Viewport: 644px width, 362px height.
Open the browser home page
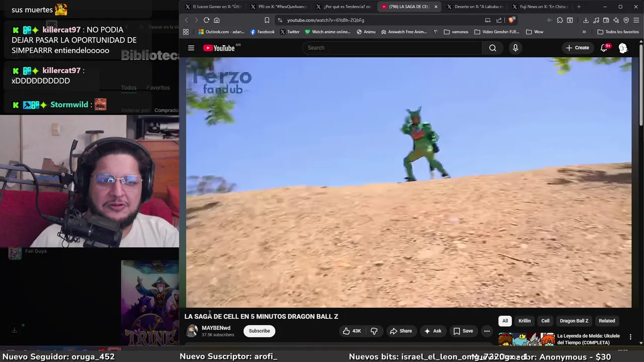coord(216,20)
